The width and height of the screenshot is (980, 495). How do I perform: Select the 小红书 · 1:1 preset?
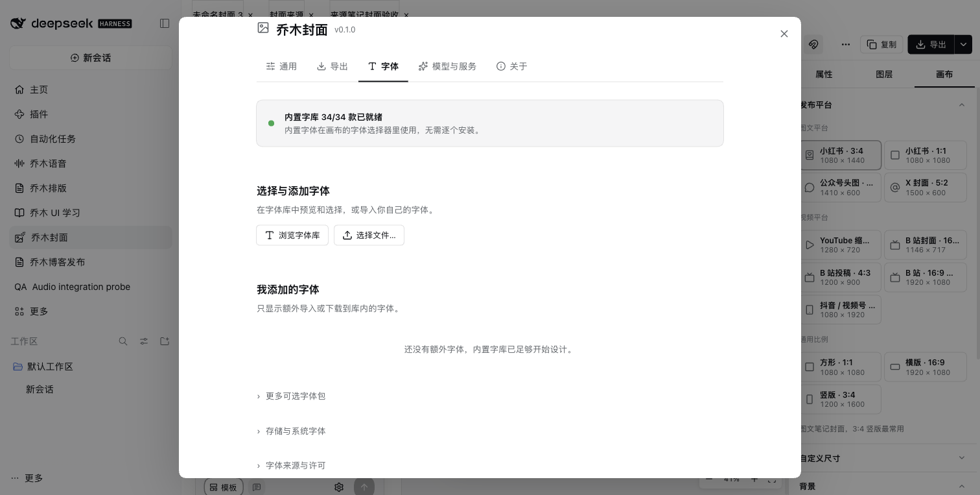(x=925, y=155)
